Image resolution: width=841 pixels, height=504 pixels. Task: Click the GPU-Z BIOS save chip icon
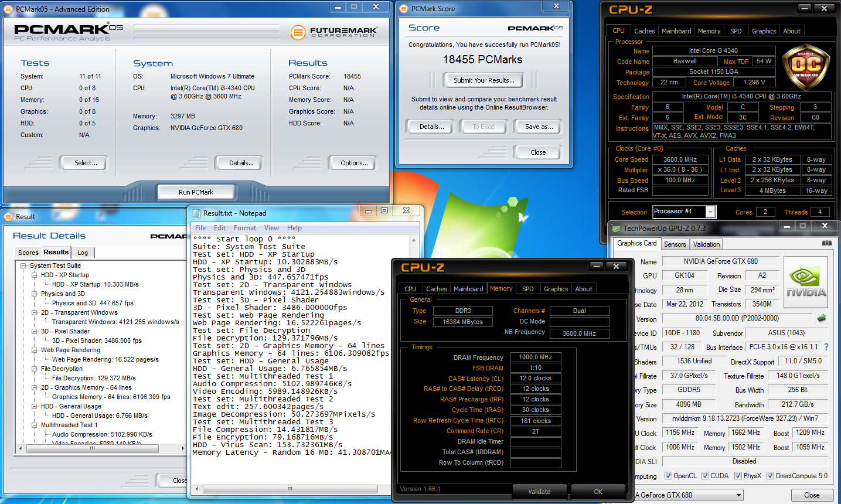[822, 318]
